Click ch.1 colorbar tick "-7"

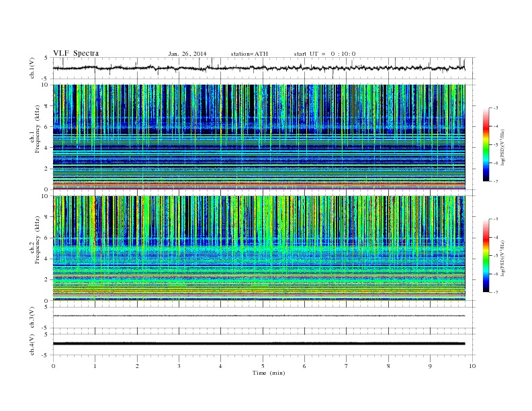pos(495,181)
